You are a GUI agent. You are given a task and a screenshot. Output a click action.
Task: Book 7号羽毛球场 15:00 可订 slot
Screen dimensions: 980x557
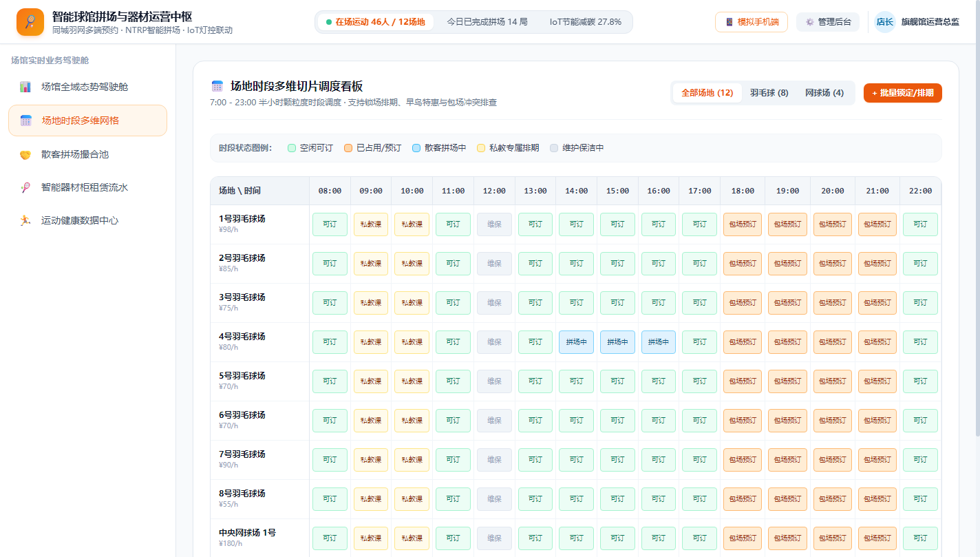[617, 460]
